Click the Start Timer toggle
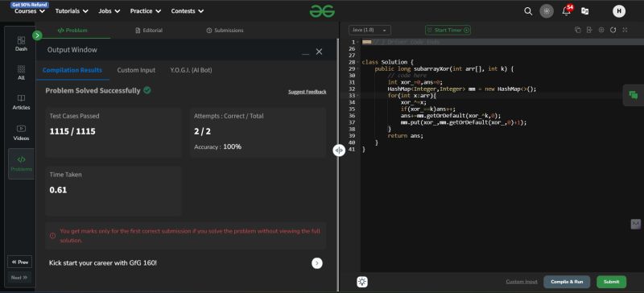This screenshot has width=644, height=293. tap(448, 30)
